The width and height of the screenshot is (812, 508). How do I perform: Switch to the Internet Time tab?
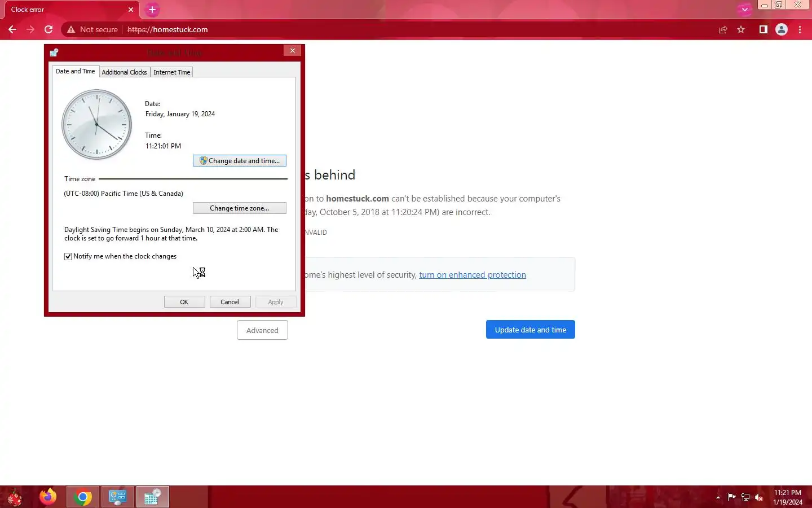pyautogui.click(x=172, y=72)
